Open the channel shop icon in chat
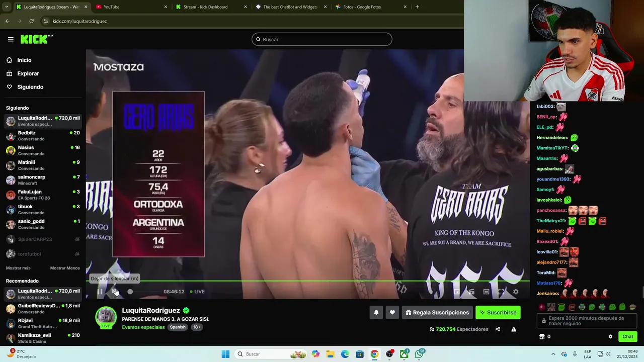 pyautogui.click(x=542, y=337)
